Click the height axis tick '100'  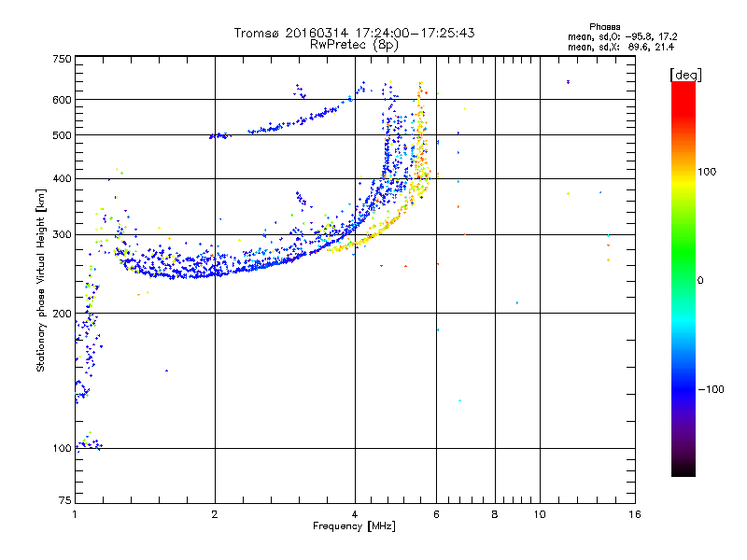tap(63, 448)
